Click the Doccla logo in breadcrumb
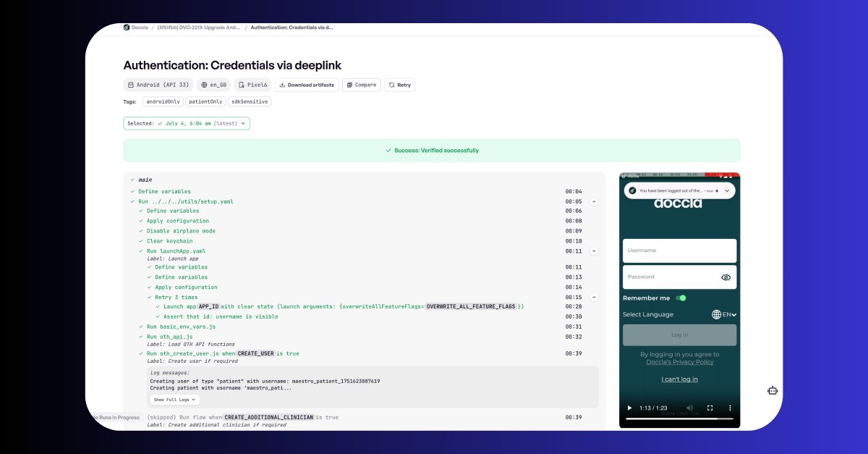Screen dimensions: 868x454 pos(127,27)
